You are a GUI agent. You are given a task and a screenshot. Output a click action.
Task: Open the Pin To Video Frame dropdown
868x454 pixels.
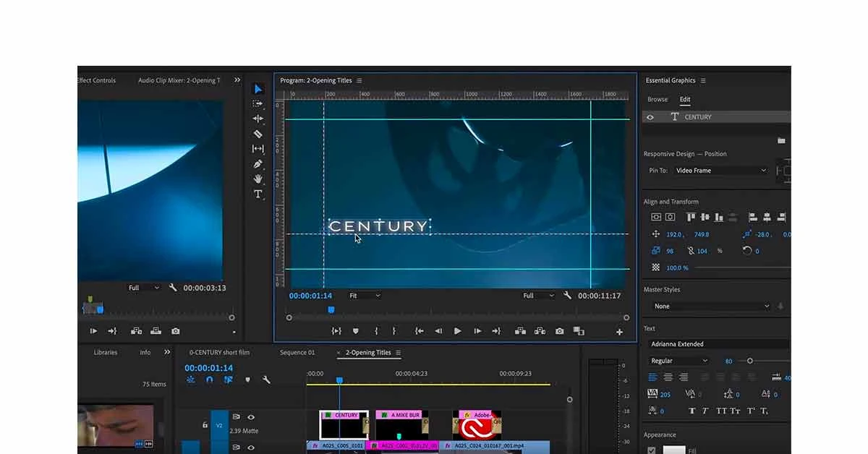(720, 170)
